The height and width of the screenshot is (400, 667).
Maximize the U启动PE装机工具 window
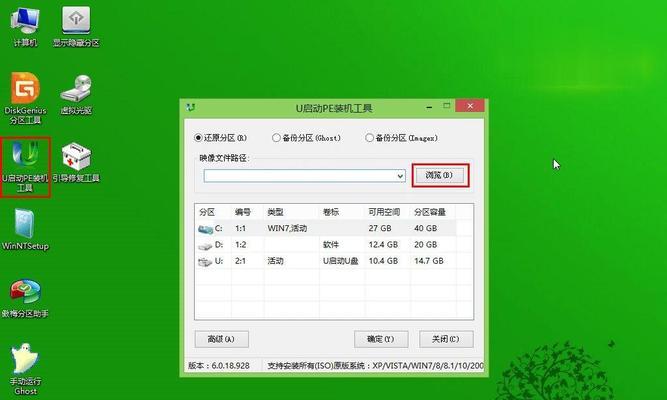(447, 106)
